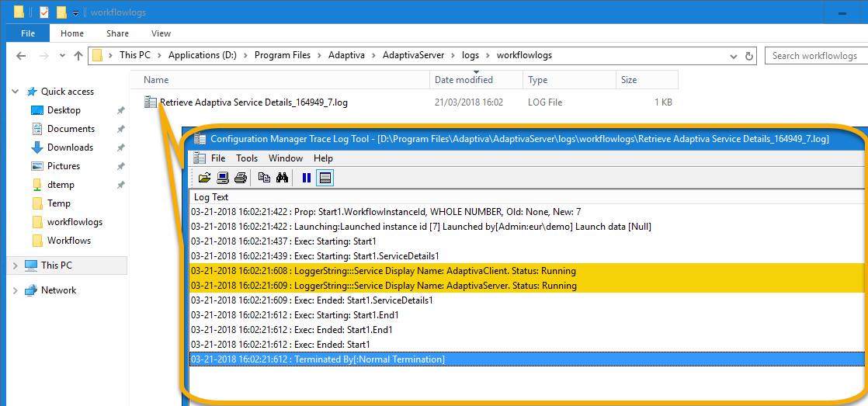Select Documents in the navigation pane
Viewport: 868px width, 406px height.
(x=71, y=129)
